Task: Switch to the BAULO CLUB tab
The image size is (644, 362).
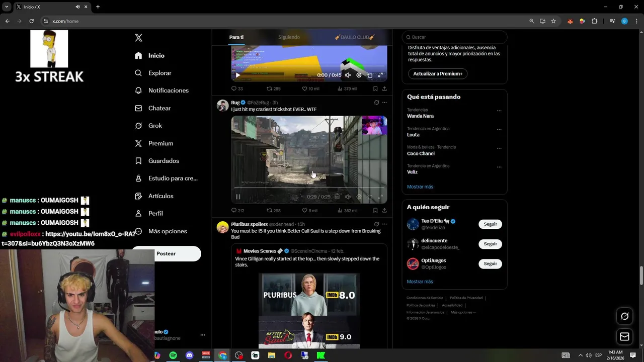Action: point(355,37)
